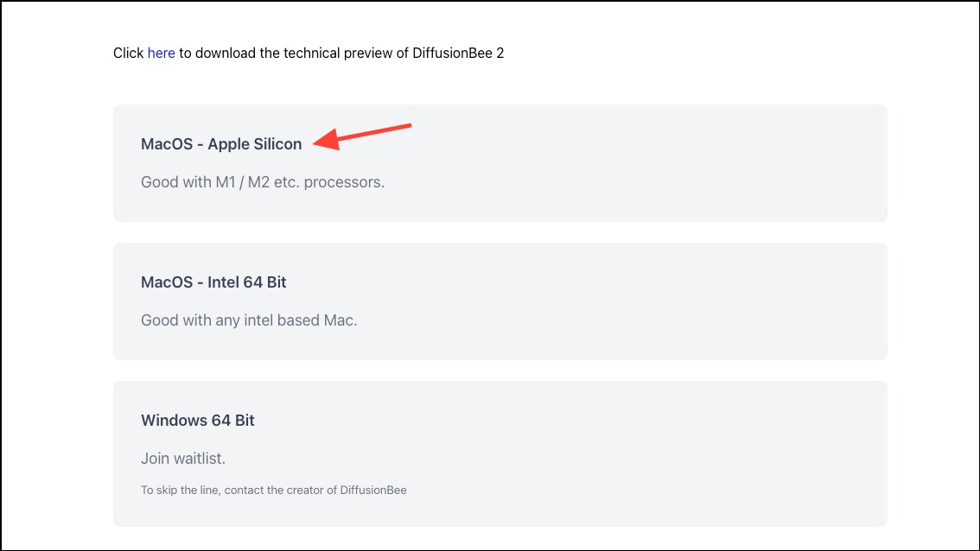The width and height of the screenshot is (980, 551).
Task: Select the MacOS - Apple Silicon heading
Action: coord(221,144)
